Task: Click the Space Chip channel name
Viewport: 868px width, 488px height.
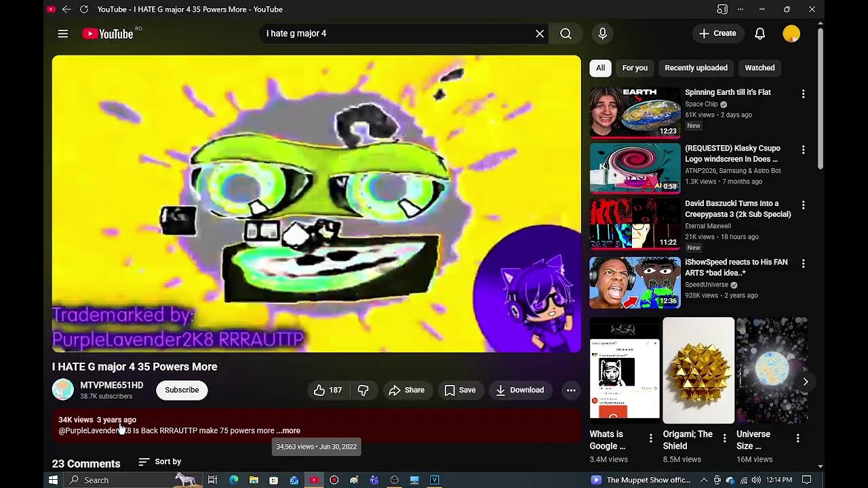Action: pos(701,104)
